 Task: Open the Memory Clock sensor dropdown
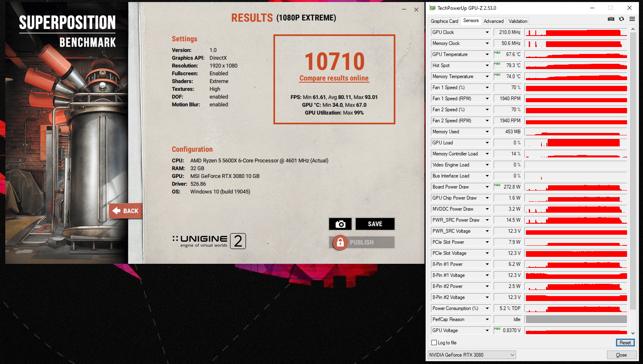click(x=487, y=43)
